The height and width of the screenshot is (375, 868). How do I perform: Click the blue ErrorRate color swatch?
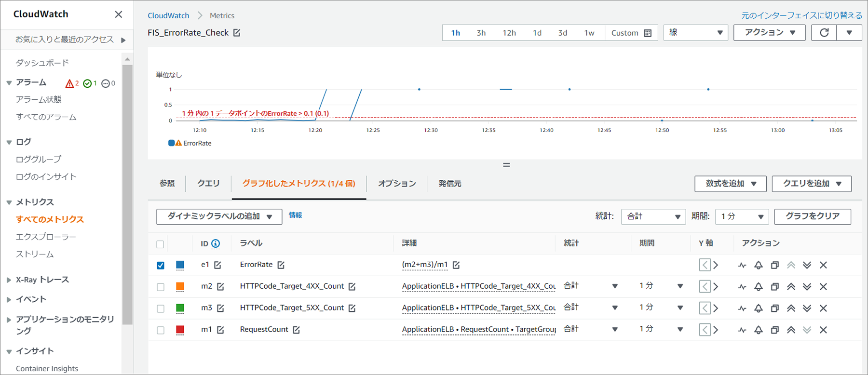(x=180, y=265)
